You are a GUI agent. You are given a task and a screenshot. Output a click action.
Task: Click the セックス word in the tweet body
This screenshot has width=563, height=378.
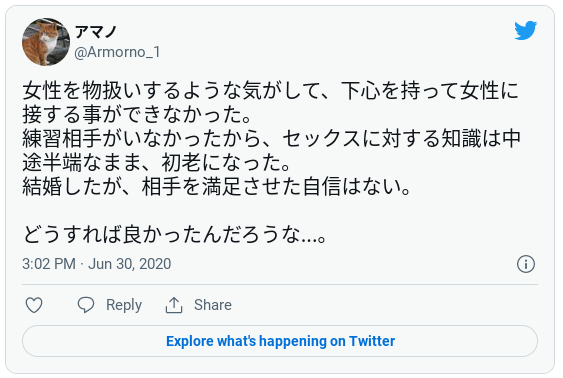tap(321, 139)
